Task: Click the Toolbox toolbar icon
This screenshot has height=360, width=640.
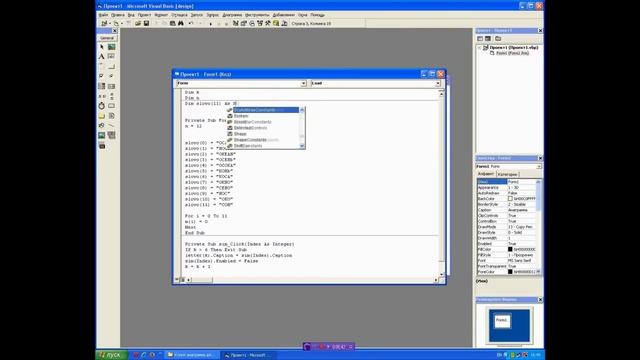Action: coord(268,24)
